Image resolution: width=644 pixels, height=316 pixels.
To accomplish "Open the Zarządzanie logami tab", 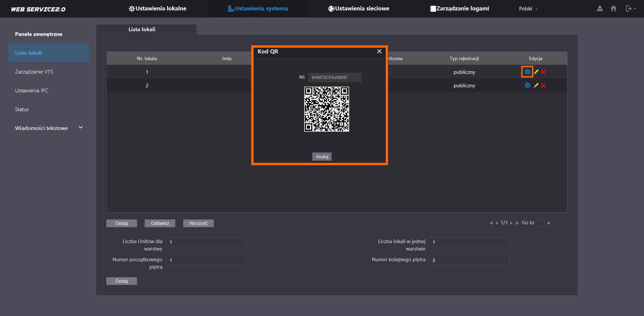I will 459,9.
